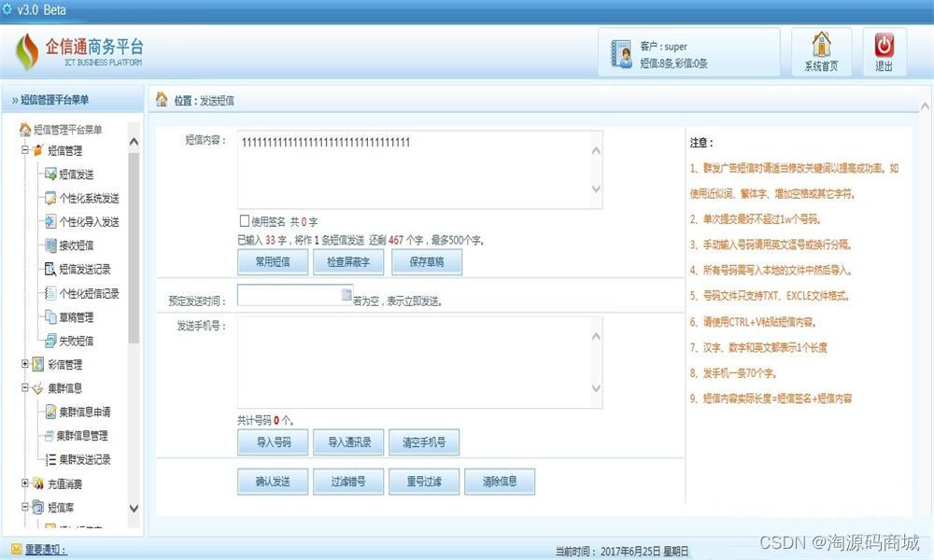Click the 清除信息 button
This screenshot has height=560, width=934.
click(500, 482)
